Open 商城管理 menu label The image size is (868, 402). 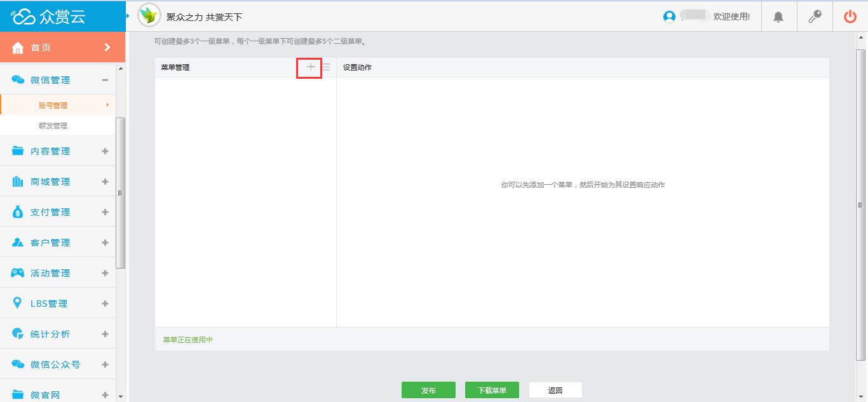[50, 182]
